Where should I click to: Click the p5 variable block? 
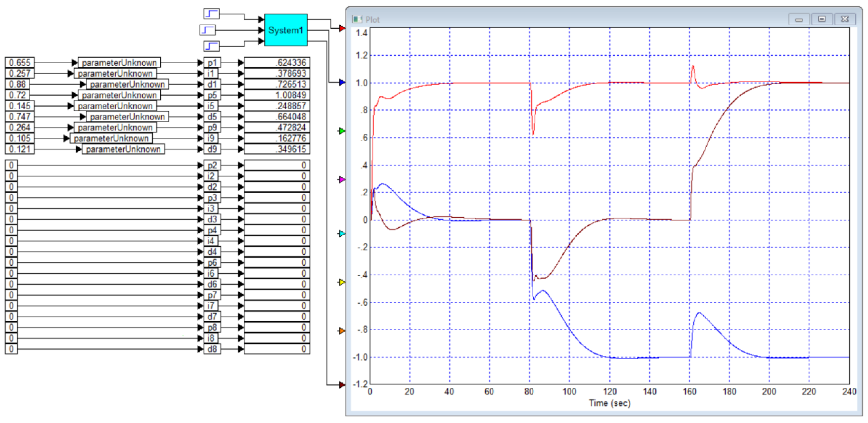212,95
